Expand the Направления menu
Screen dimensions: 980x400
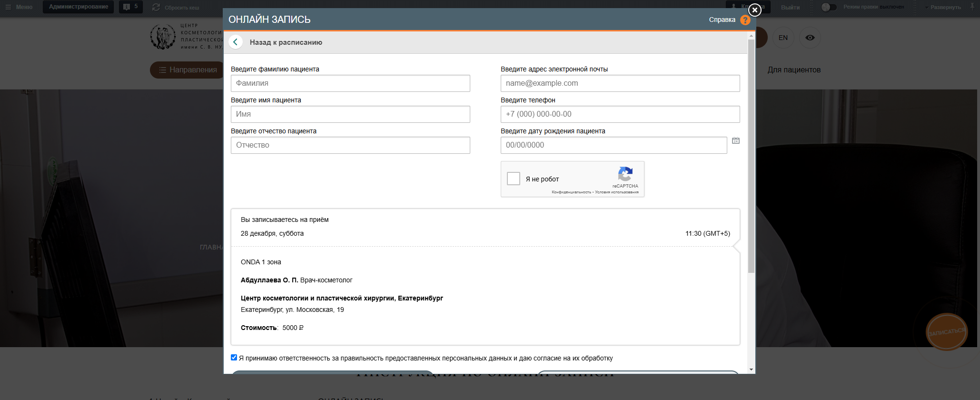pyautogui.click(x=188, y=70)
